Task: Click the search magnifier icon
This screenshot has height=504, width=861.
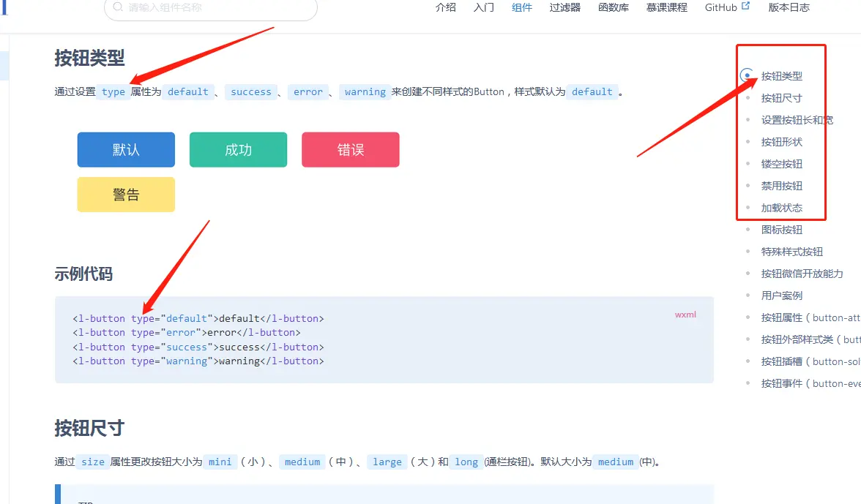Action: [117, 7]
